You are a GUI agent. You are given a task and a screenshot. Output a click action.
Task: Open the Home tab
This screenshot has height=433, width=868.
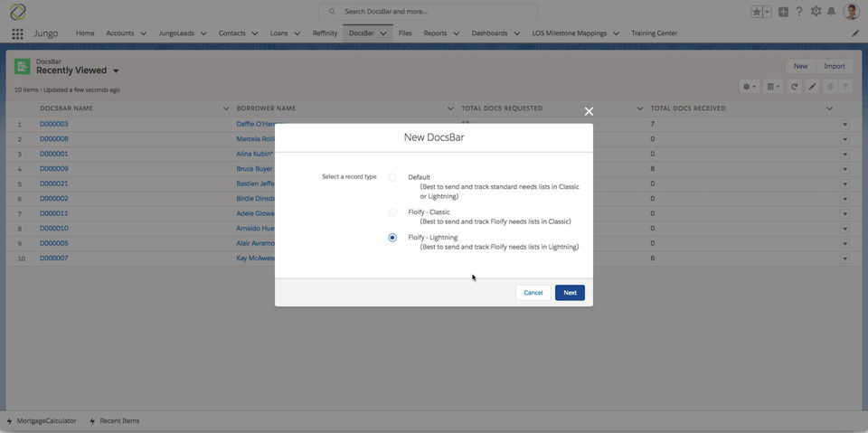[85, 33]
